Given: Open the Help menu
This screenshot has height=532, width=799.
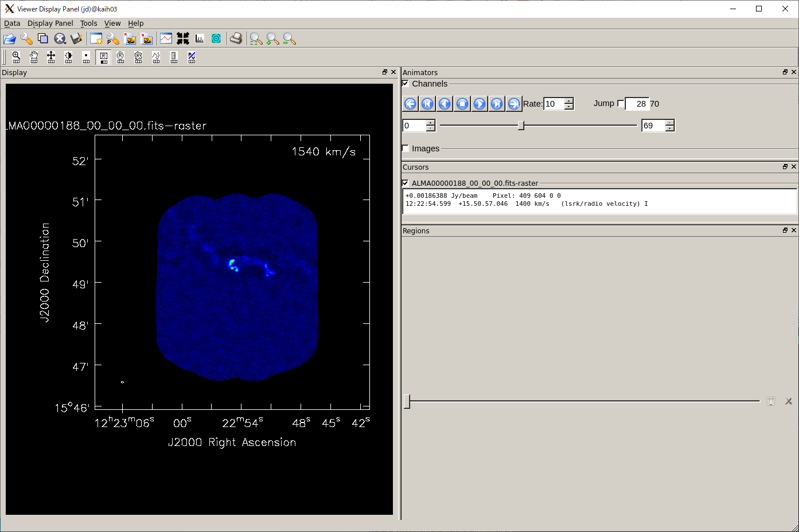Looking at the screenshot, I should pyautogui.click(x=136, y=24).
